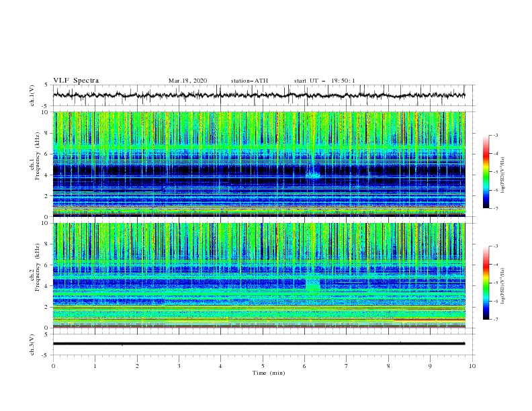Screen dimensions: 532x411
Task: Click the '-7' value on the ch.2 colorbar
Action: [496, 319]
